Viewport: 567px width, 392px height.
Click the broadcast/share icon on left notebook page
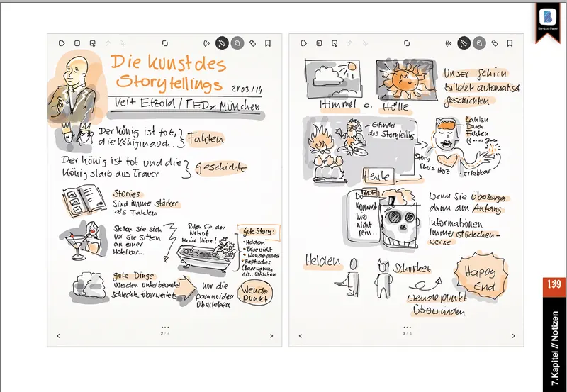point(206,43)
